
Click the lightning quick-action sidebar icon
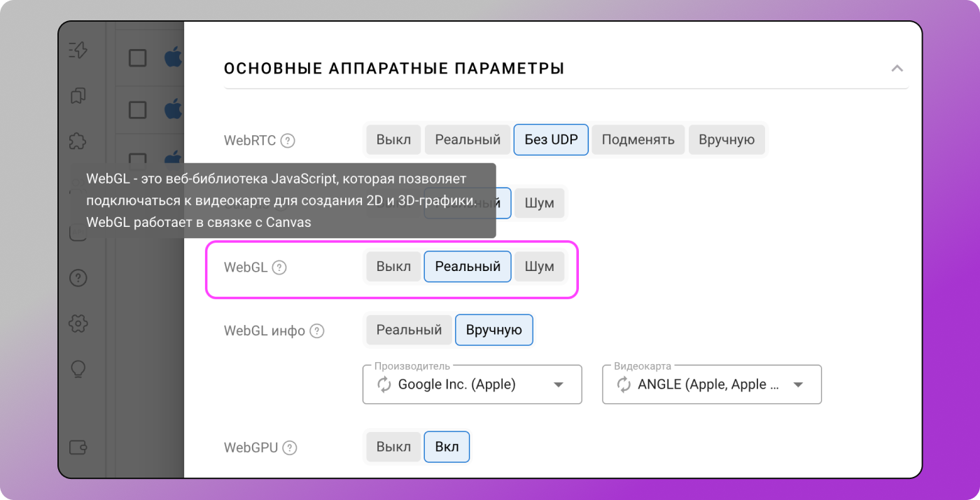tap(78, 50)
